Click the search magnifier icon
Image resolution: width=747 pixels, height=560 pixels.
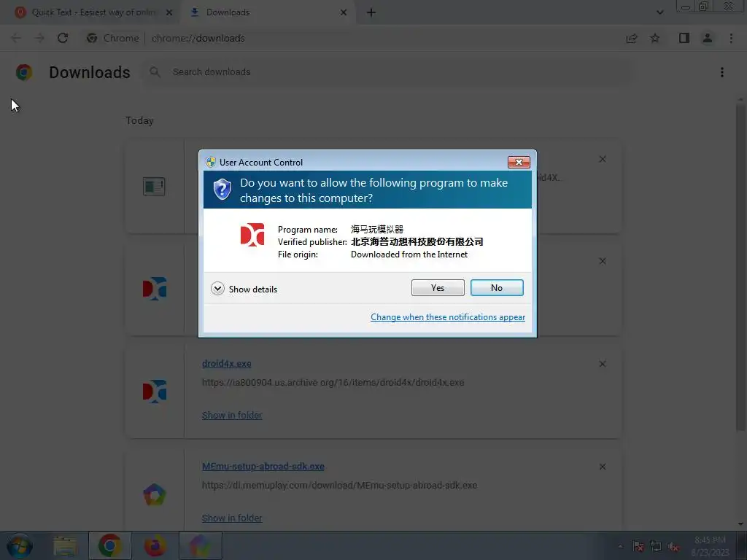coord(155,72)
